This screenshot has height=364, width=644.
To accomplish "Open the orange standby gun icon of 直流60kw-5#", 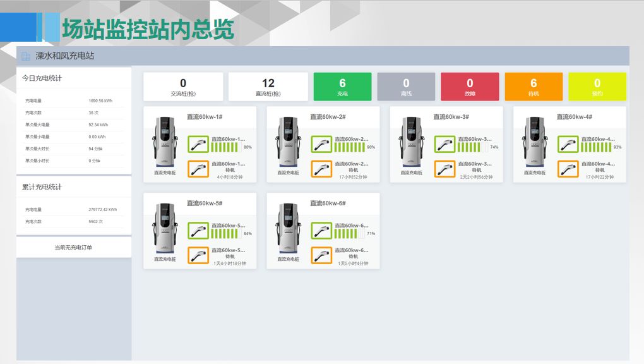I will coord(198,255).
